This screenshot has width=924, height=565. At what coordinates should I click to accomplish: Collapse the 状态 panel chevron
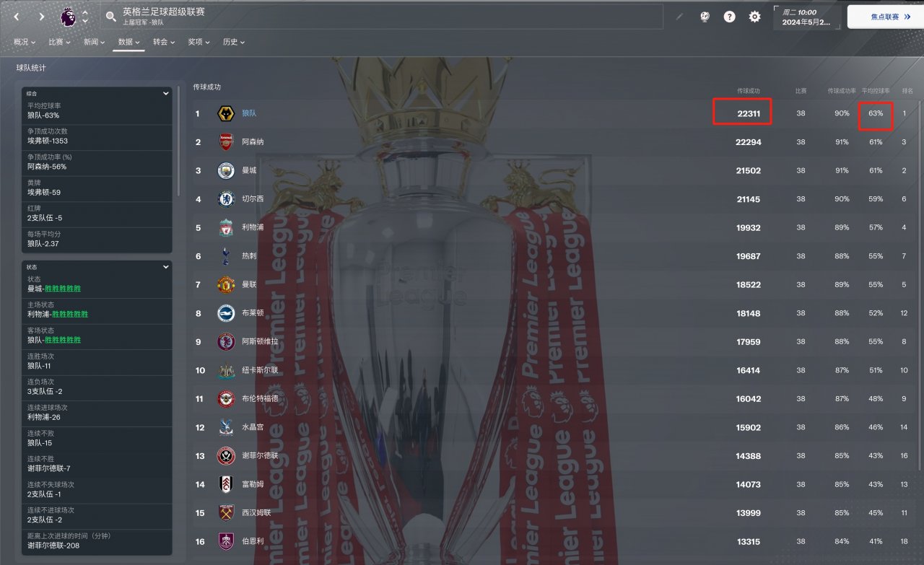point(166,266)
